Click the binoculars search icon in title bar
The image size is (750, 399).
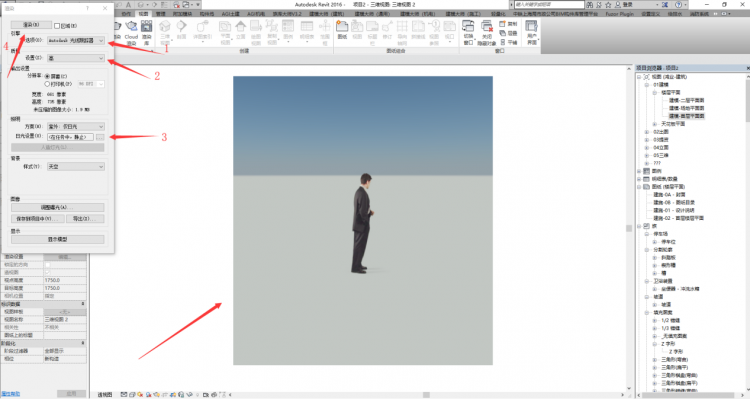click(589, 4)
